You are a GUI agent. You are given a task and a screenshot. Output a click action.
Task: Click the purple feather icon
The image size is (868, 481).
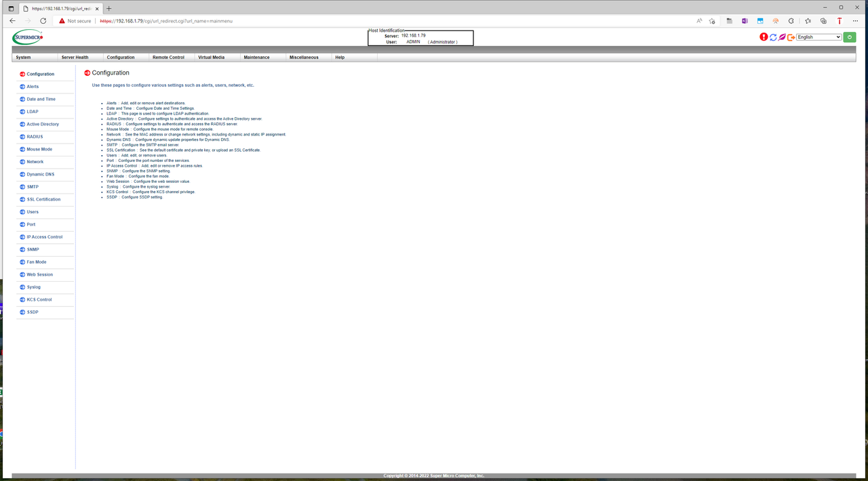[782, 37]
